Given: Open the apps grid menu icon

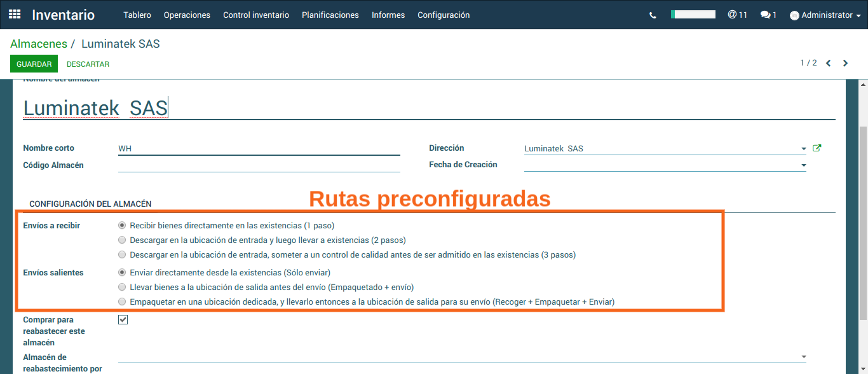Looking at the screenshot, I should click(15, 14).
